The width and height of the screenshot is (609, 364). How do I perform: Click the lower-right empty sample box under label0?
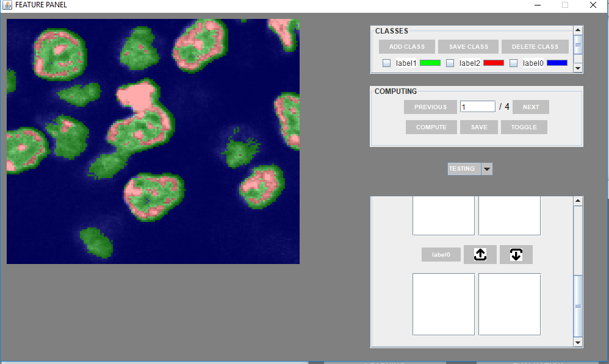click(510, 304)
